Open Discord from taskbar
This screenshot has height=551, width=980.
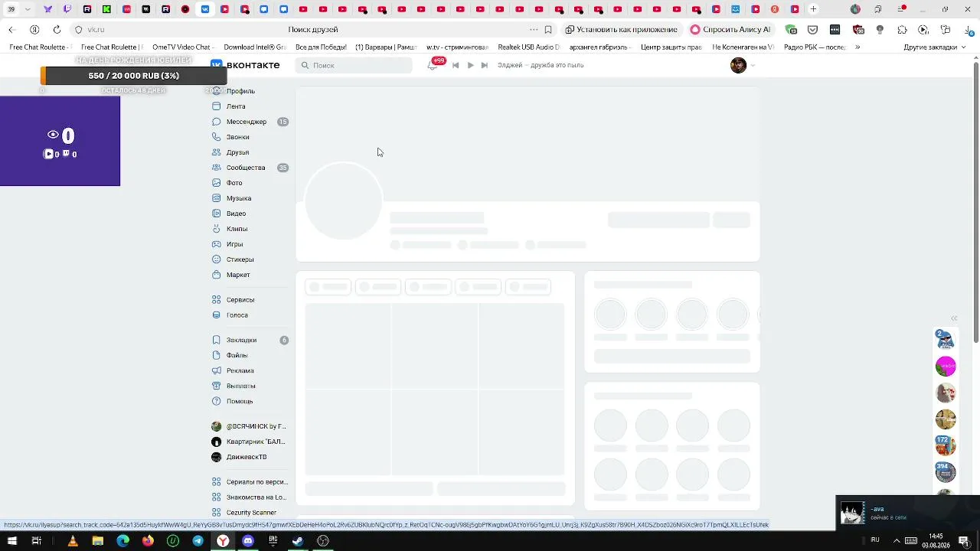[x=247, y=541]
